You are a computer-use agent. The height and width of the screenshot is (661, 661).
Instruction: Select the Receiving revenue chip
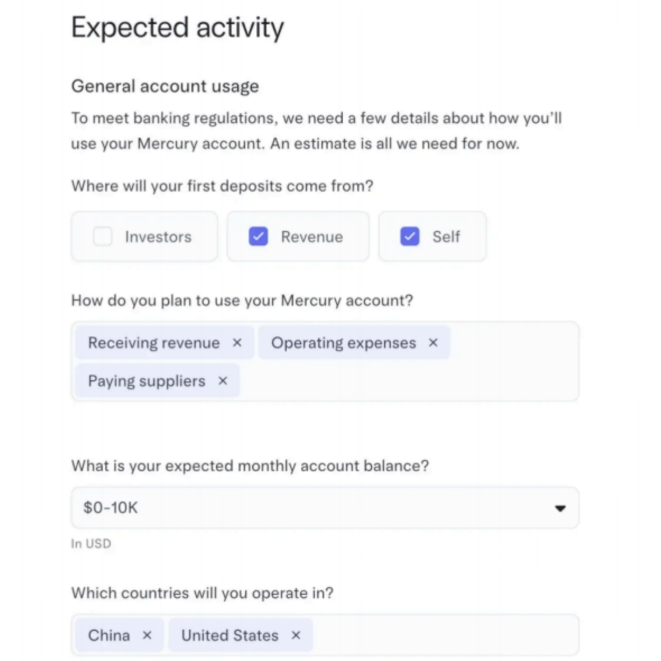click(153, 343)
